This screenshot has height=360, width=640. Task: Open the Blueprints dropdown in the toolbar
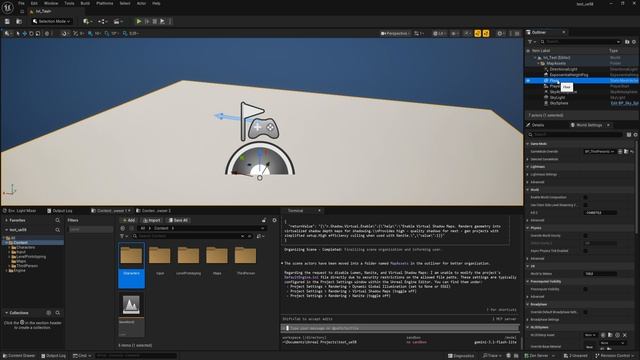(103, 21)
